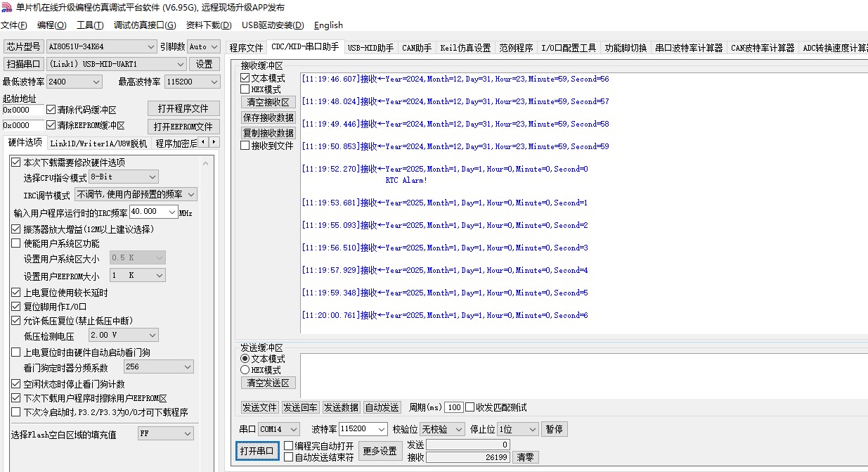Select send-area HEX模式 radio button
868x472 pixels.
(245, 369)
